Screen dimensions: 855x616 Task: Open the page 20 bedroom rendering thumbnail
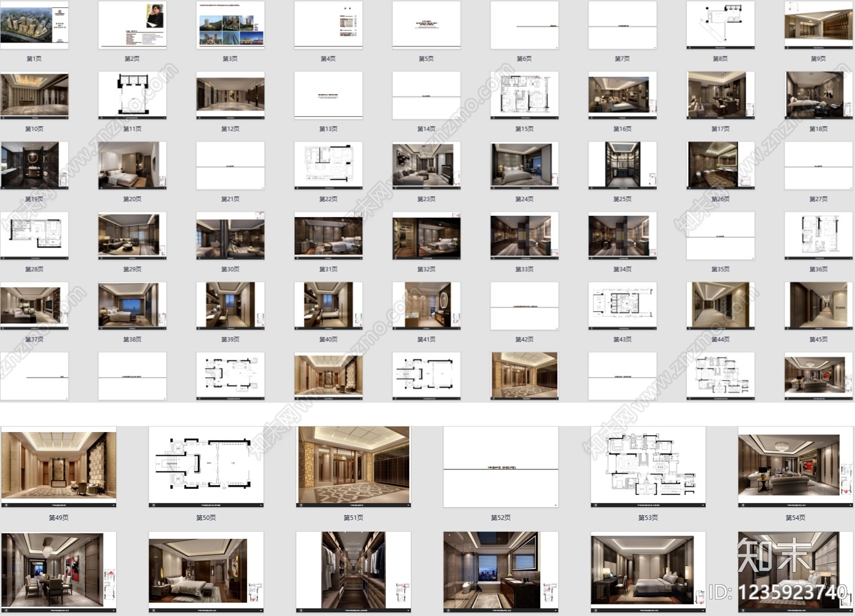pyautogui.click(x=132, y=166)
